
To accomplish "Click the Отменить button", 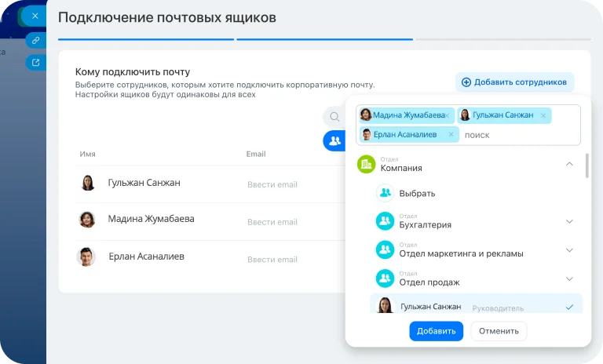I will click(499, 331).
